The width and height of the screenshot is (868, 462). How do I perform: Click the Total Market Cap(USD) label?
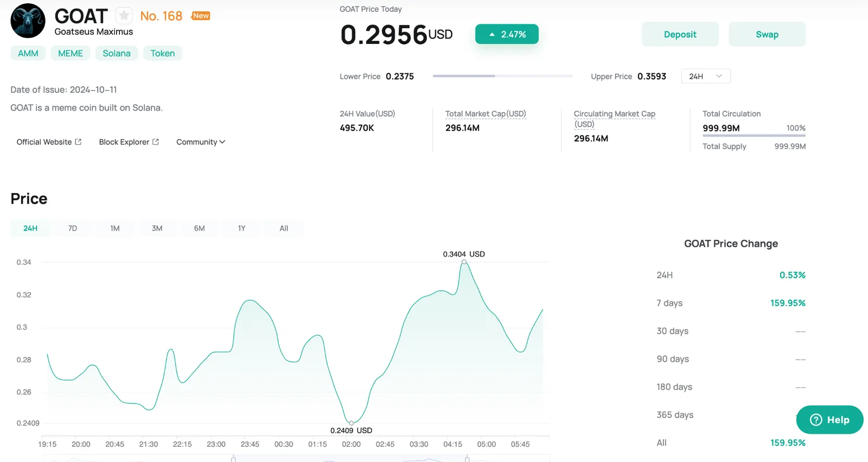pyautogui.click(x=486, y=114)
